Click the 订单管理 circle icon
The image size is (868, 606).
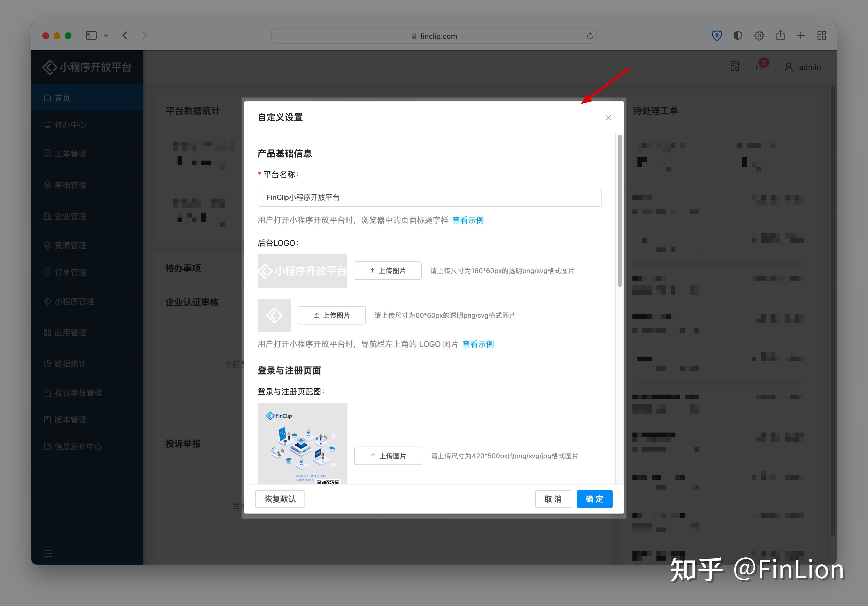47,272
